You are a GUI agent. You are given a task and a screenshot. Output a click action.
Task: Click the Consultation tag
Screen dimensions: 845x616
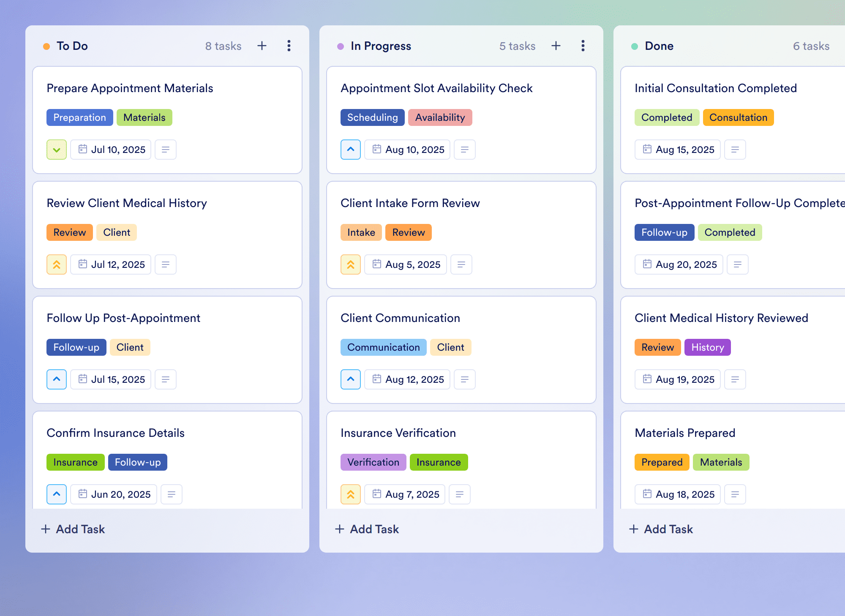(739, 117)
